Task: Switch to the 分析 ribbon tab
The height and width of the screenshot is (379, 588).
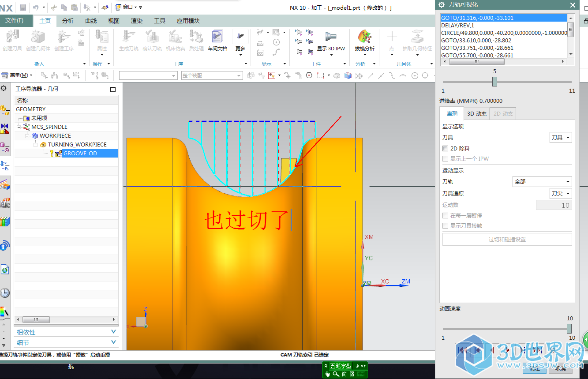Action: pyautogui.click(x=68, y=21)
